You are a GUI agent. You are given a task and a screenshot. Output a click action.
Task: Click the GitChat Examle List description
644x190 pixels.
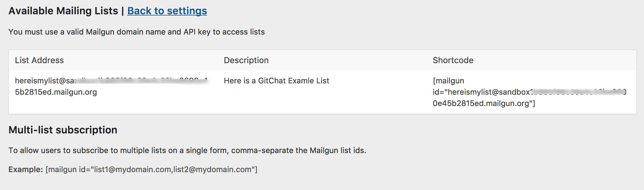[x=276, y=81]
